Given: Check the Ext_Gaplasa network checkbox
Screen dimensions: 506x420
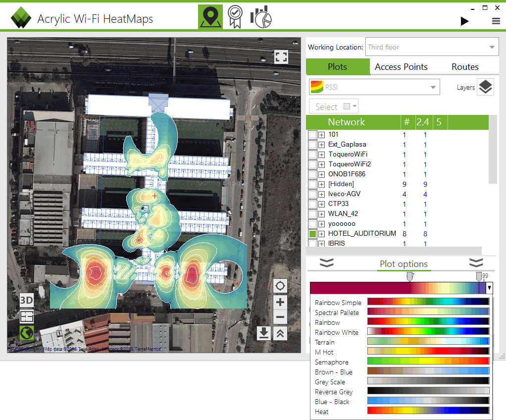Looking at the screenshot, I should pos(312,145).
